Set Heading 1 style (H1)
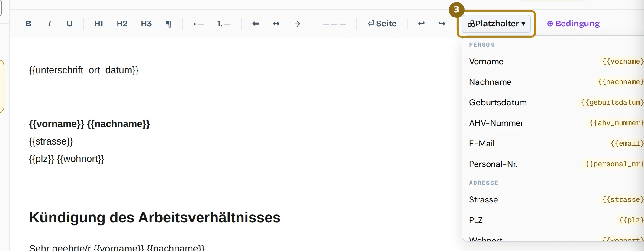Image resolution: width=644 pixels, height=251 pixels. pyautogui.click(x=99, y=24)
